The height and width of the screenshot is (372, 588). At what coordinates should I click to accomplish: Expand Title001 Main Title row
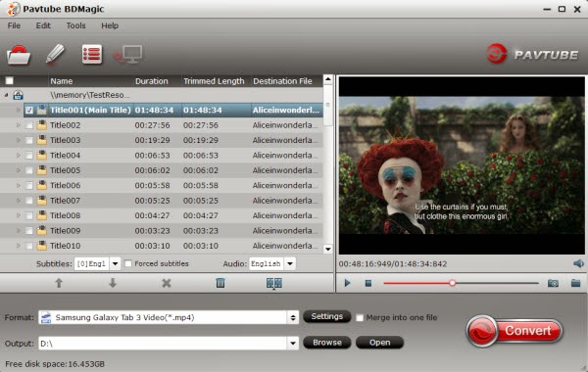tap(18, 111)
